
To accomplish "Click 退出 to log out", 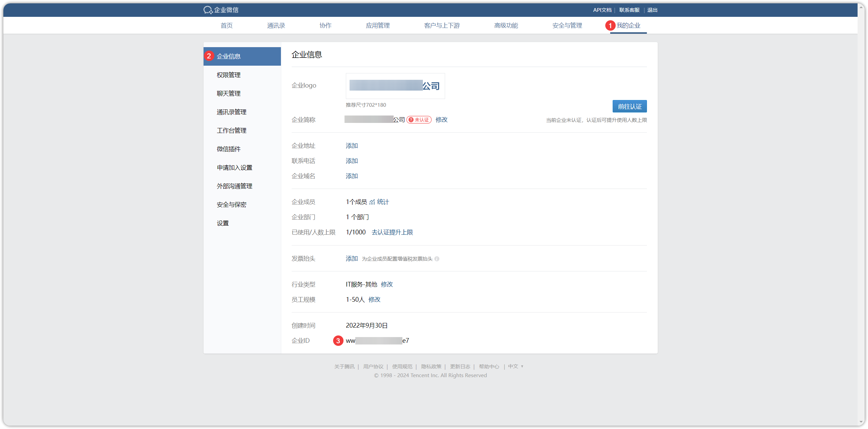I will click(x=652, y=10).
